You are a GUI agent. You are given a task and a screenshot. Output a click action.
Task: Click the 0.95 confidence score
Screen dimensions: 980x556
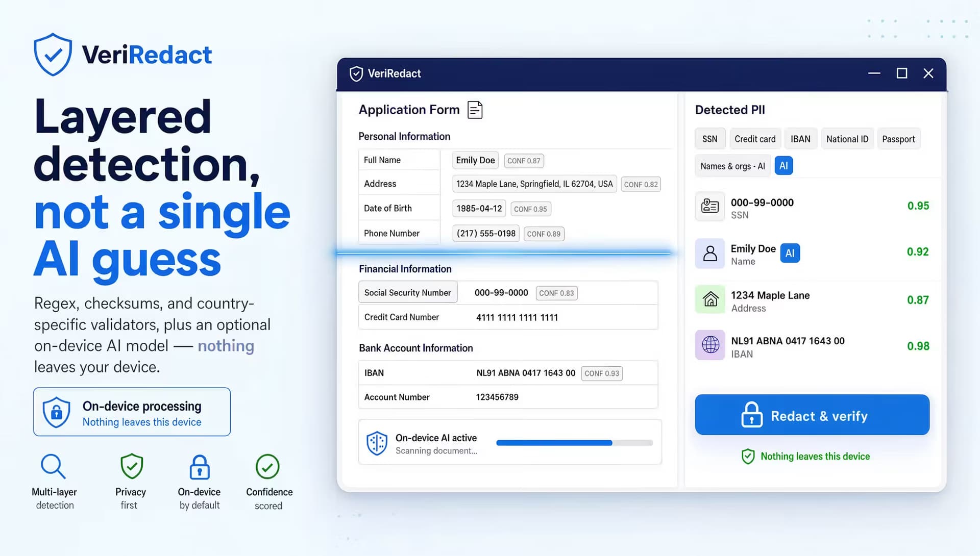point(918,206)
